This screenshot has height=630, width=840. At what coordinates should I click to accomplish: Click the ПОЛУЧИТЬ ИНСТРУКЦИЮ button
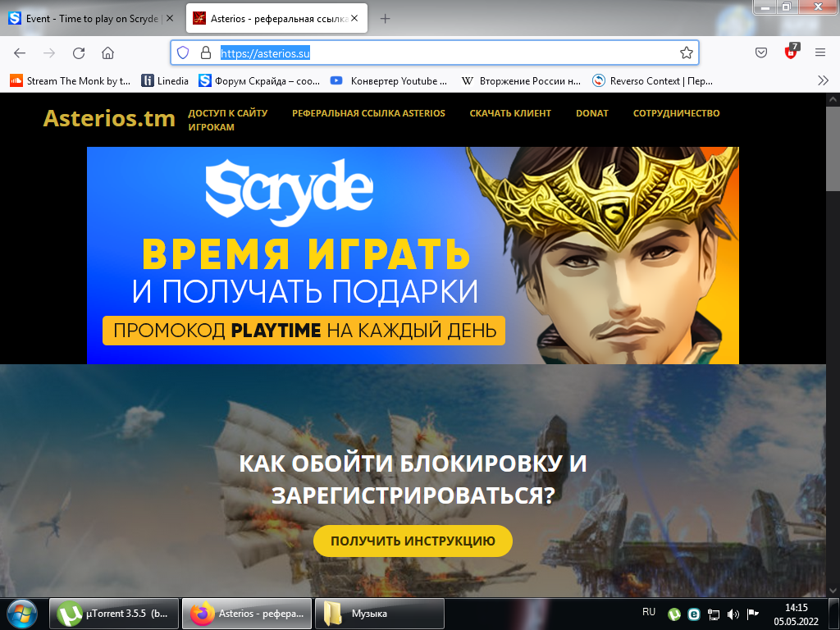413,541
